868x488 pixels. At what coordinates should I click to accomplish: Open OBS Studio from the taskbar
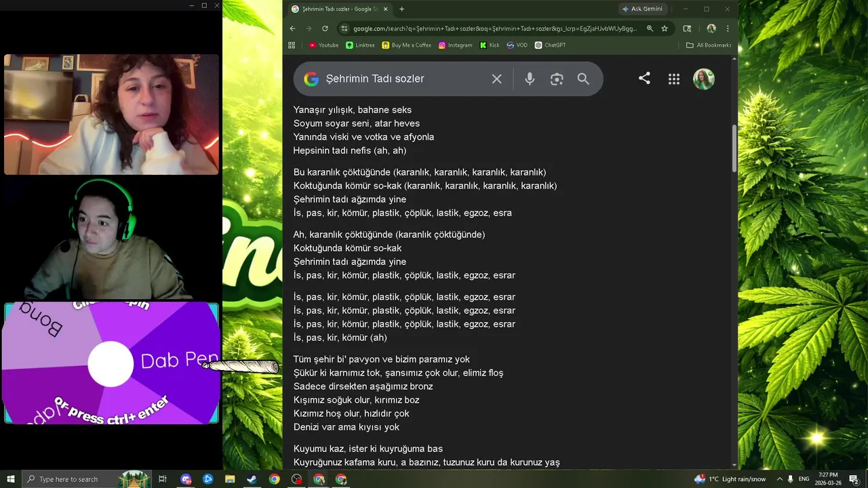(x=296, y=479)
